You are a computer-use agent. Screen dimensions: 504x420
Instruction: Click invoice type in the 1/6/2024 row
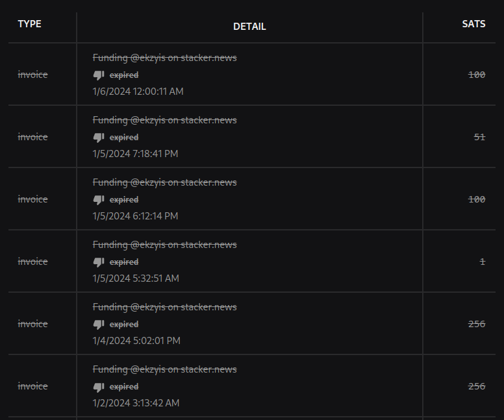(x=32, y=75)
